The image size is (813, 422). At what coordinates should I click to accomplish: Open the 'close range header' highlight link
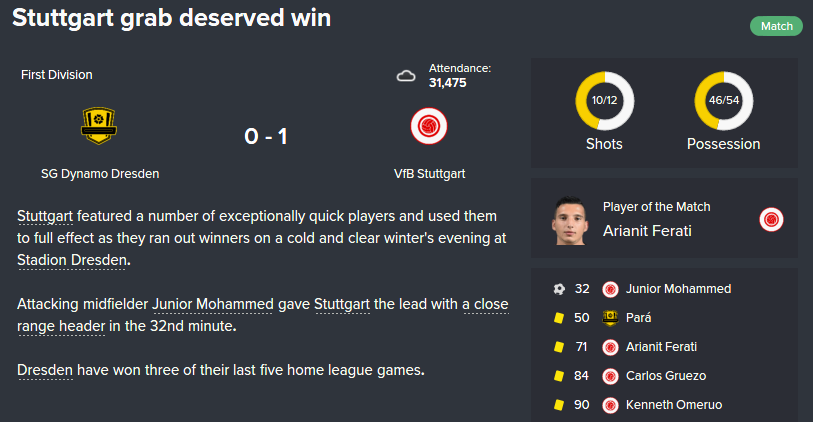pyautogui.click(x=263, y=315)
